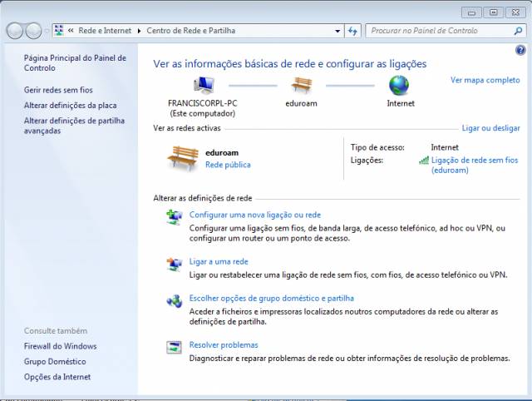This screenshot has height=401, width=532.
Task: Click the Consulte também heading
Action: click(x=56, y=331)
